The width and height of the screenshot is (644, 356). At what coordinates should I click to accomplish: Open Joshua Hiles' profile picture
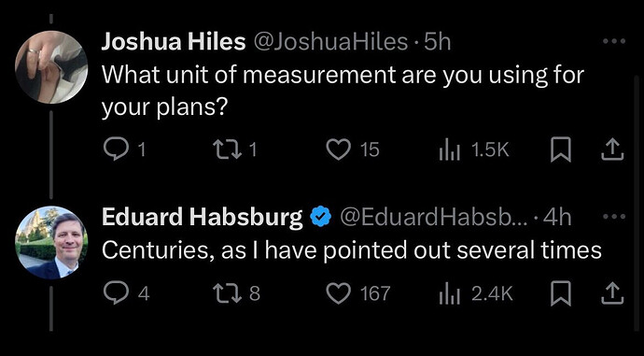(51, 67)
